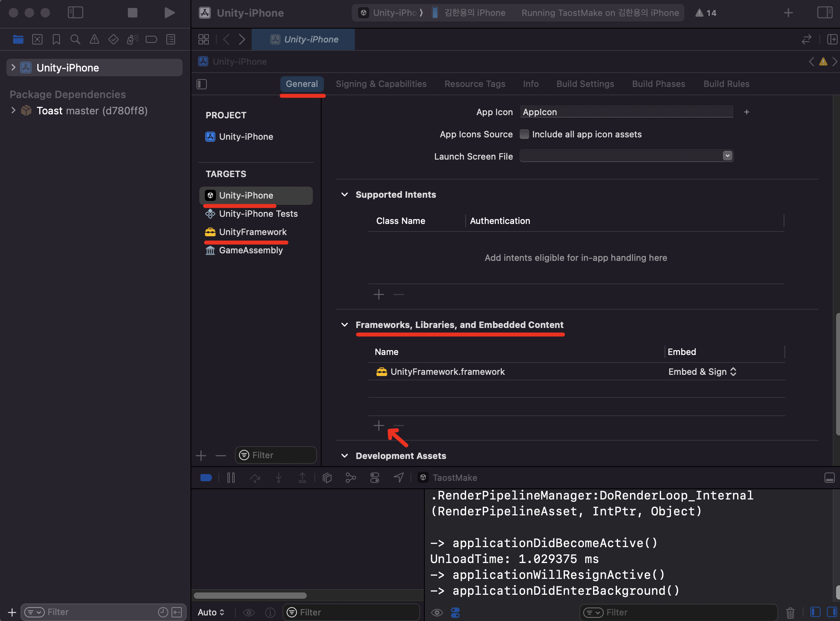840x621 pixels.
Task: Open the Report navigator
Action: tap(171, 39)
